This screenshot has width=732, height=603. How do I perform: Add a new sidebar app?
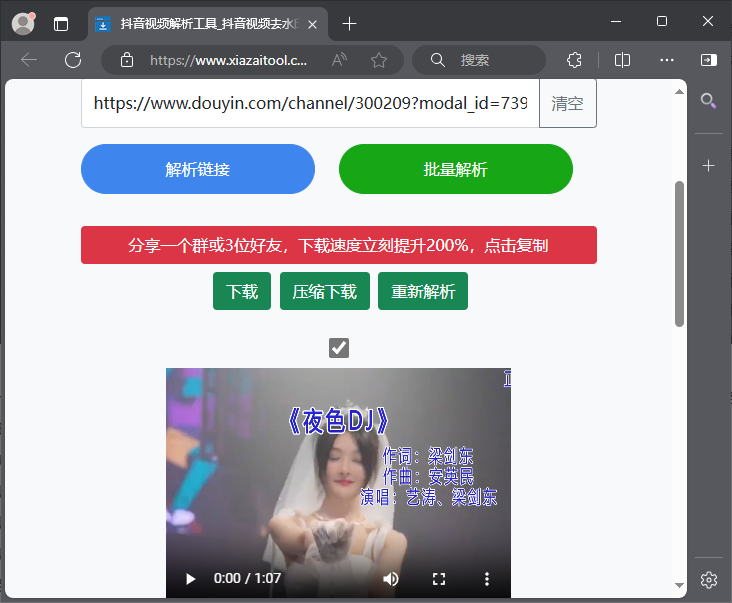point(709,166)
